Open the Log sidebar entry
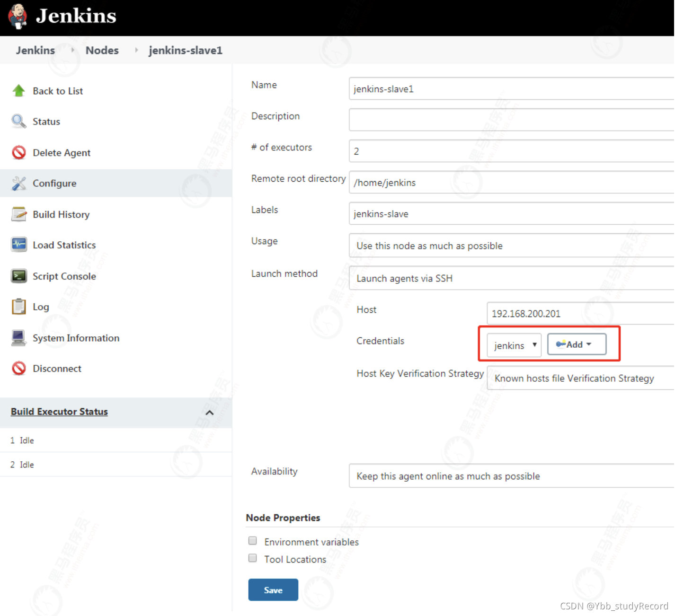The height and width of the screenshot is (616, 675). click(41, 307)
